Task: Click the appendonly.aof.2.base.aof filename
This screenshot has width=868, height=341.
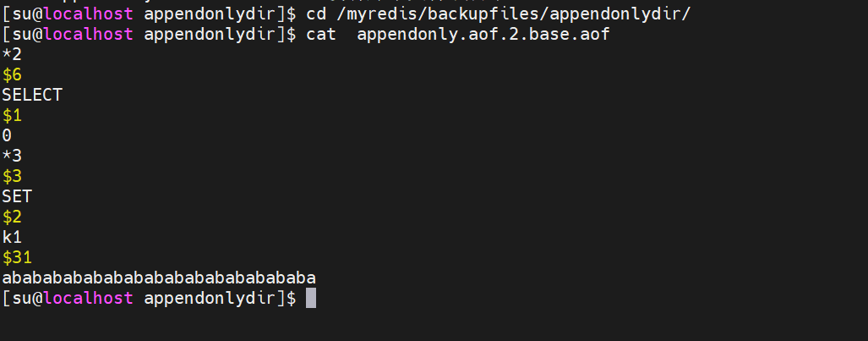Action: (x=483, y=34)
